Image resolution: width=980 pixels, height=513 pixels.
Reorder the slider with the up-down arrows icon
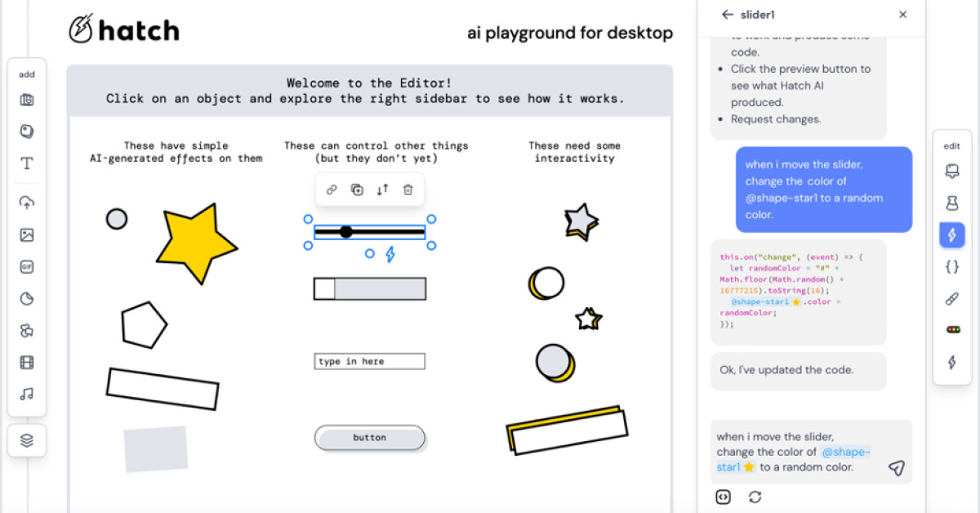(382, 189)
